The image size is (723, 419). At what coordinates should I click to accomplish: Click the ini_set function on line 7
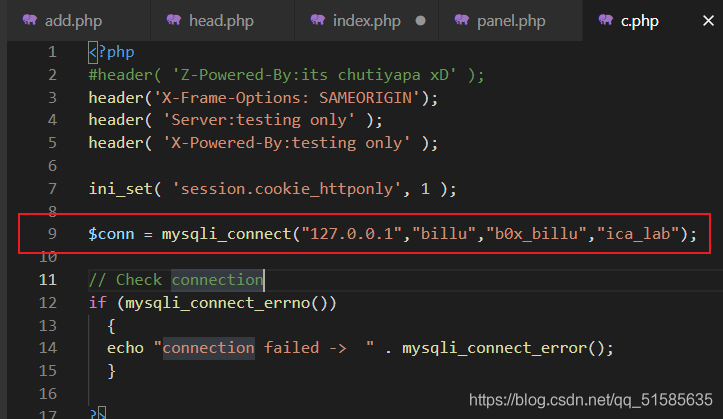point(120,189)
